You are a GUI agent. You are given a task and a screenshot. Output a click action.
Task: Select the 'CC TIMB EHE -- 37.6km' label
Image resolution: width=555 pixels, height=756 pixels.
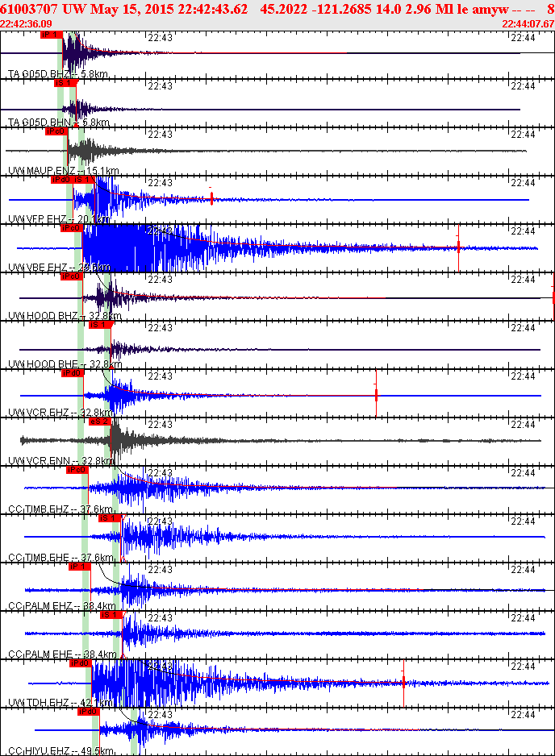tap(61, 558)
